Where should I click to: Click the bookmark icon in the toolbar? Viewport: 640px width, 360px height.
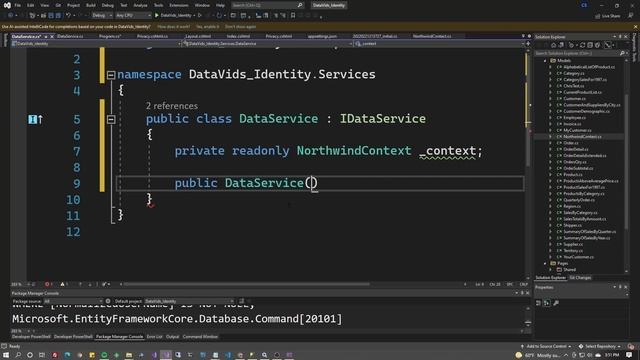[x=293, y=15]
